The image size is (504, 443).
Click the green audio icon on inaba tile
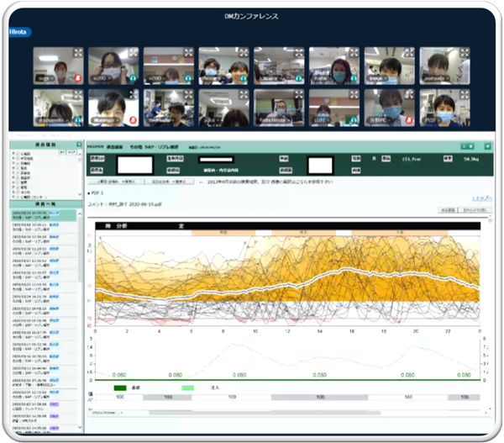coord(354,78)
